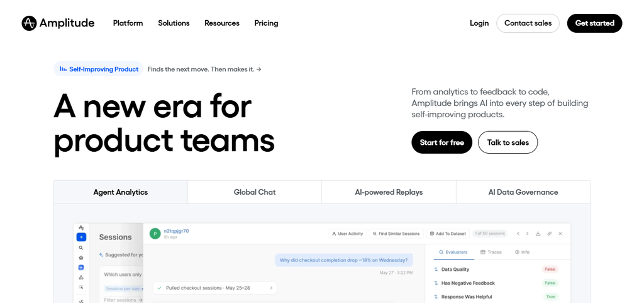Follow the Finds the next move link
Image resolution: width=644 pixels, height=303 pixels.
pos(204,69)
